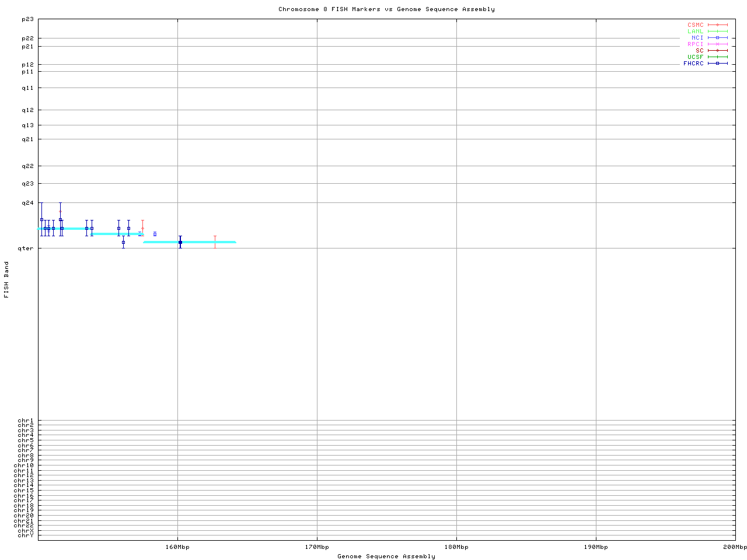
Task: Click the chr1 row label
Action: point(26,421)
